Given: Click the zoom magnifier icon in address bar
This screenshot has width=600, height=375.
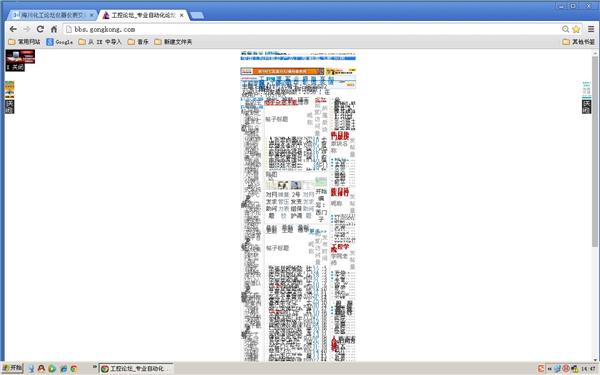Looking at the screenshot, I should (x=566, y=29).
